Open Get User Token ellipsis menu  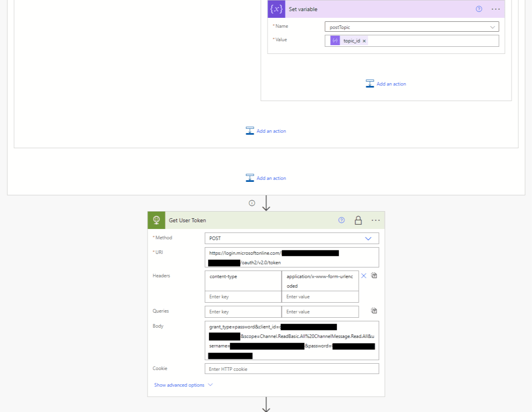[x=376, y=220]
